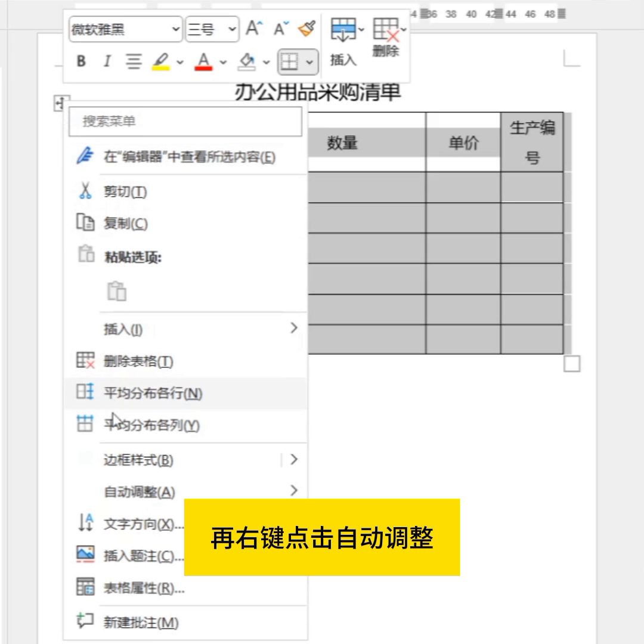This screenshot has width=644, height=644.
Task: Click the 单价 header cell
Action: coord(463,143)
